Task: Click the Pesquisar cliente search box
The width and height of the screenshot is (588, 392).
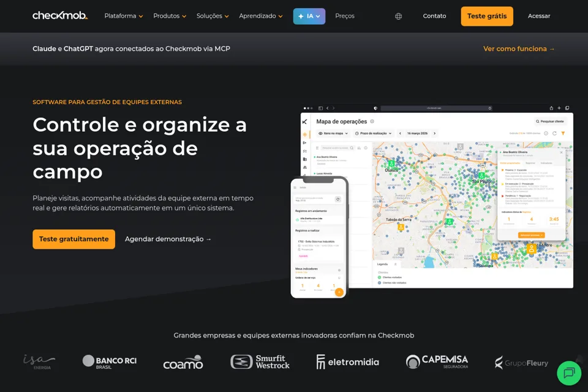Action: [550, 121]
